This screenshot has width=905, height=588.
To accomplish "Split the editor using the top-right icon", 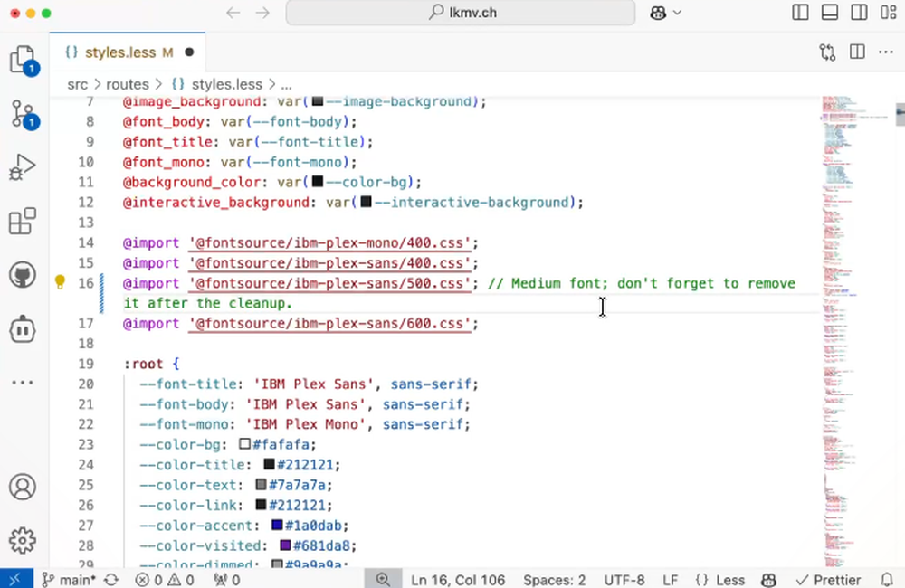I will point(856,52).
